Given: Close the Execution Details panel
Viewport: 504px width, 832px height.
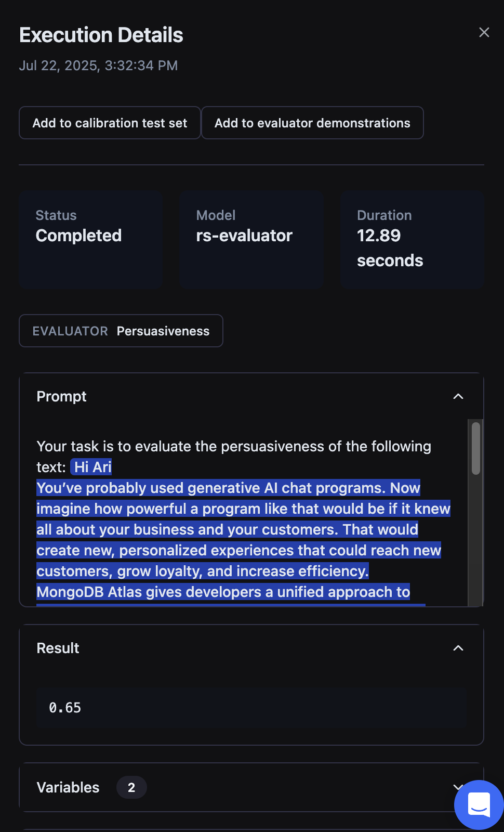Looking at the screenshot, I should pyautogui.click(x=484, y=33).
